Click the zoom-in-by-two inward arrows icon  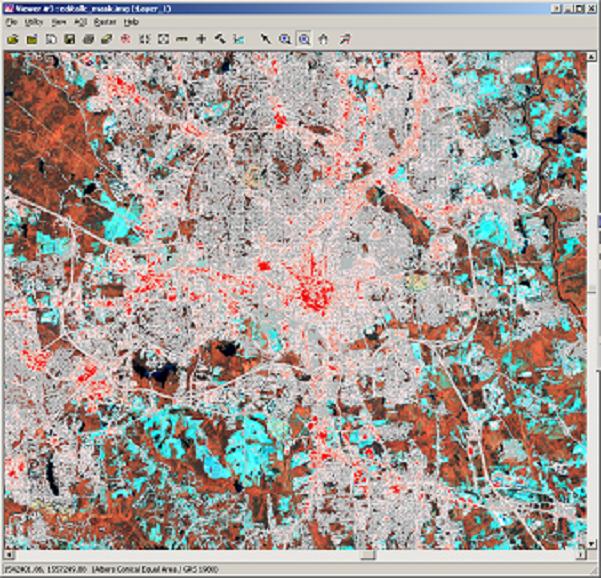[145, 39]
